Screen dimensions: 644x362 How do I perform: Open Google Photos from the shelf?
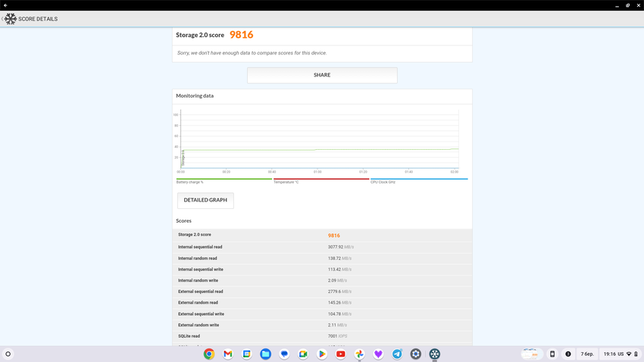(x=360, y=354)
